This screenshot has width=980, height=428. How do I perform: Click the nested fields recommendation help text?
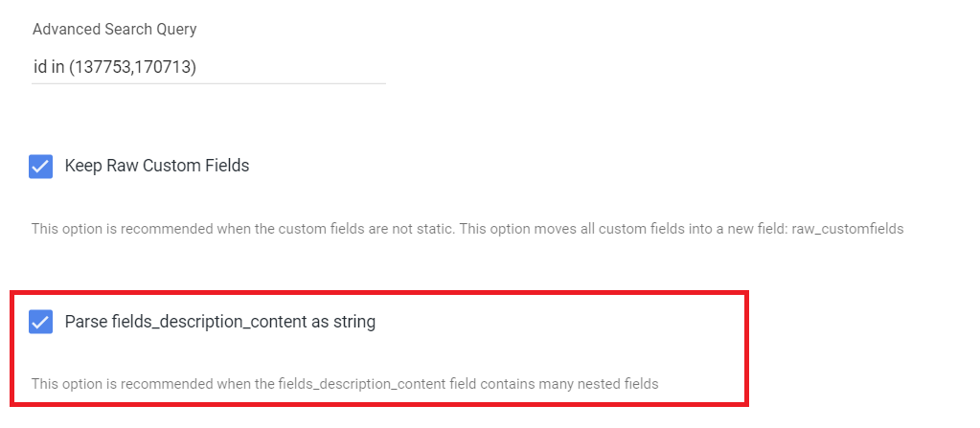pyautogui.click(x=345, y=384)
